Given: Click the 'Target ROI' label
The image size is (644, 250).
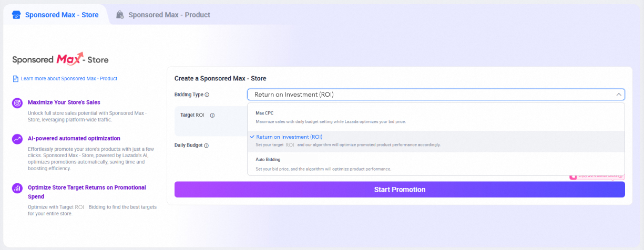Looking at the screenshot, I should point(192,115).
